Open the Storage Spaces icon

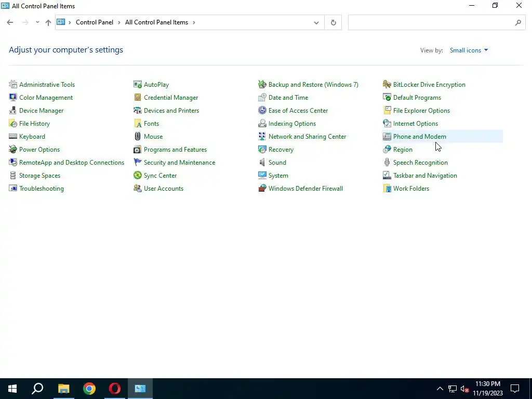(13, 176)
